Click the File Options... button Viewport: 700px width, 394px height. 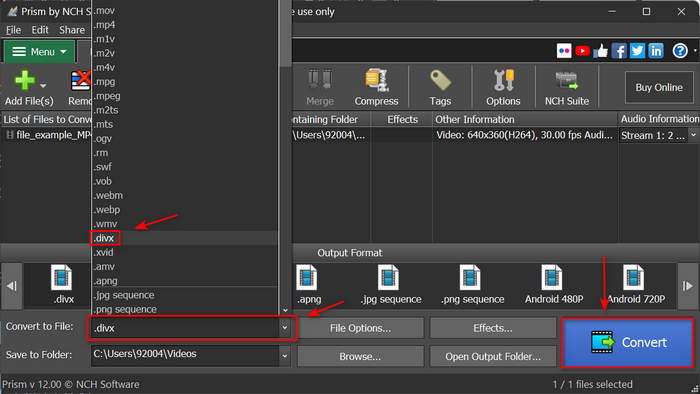[x=360, y=328]
